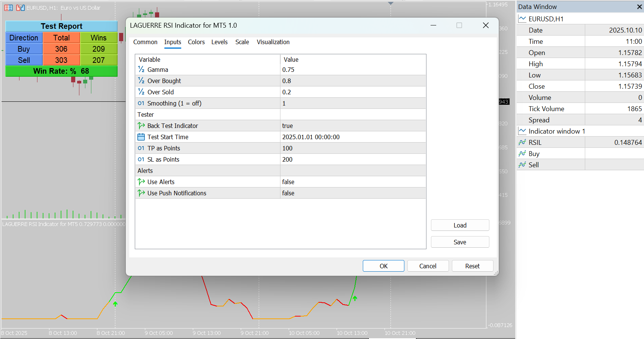Click the TP as Points integer icon
The image size is (644, 339).
click(141, 148)
